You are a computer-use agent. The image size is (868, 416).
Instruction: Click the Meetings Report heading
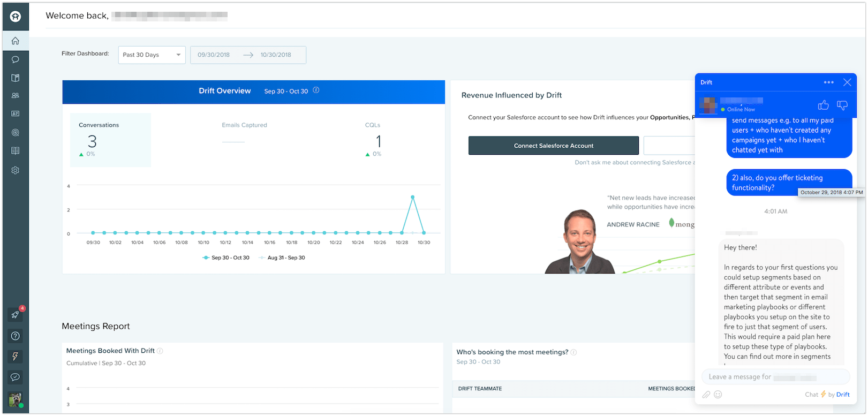tap(96, 326)
